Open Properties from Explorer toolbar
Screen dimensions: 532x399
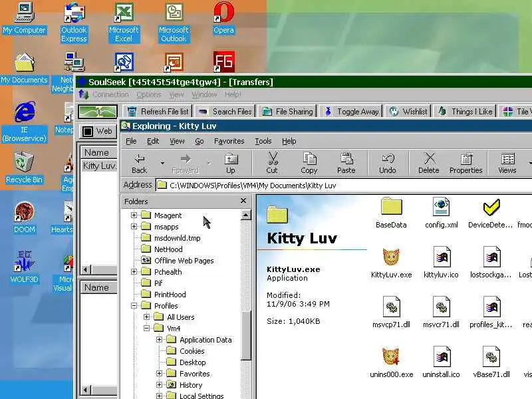click(466, 164)
